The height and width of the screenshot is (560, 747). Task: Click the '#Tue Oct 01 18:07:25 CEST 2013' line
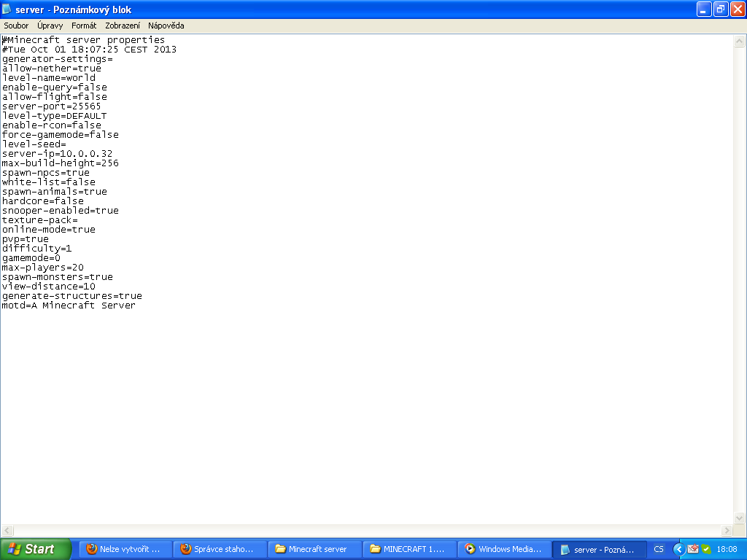pos(89,50)
